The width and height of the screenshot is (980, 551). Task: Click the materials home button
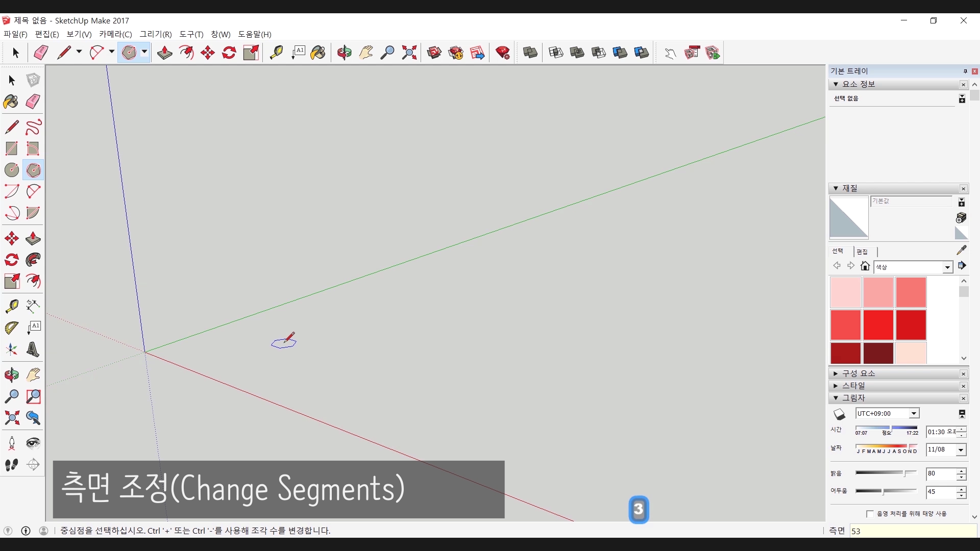point(865,266)
